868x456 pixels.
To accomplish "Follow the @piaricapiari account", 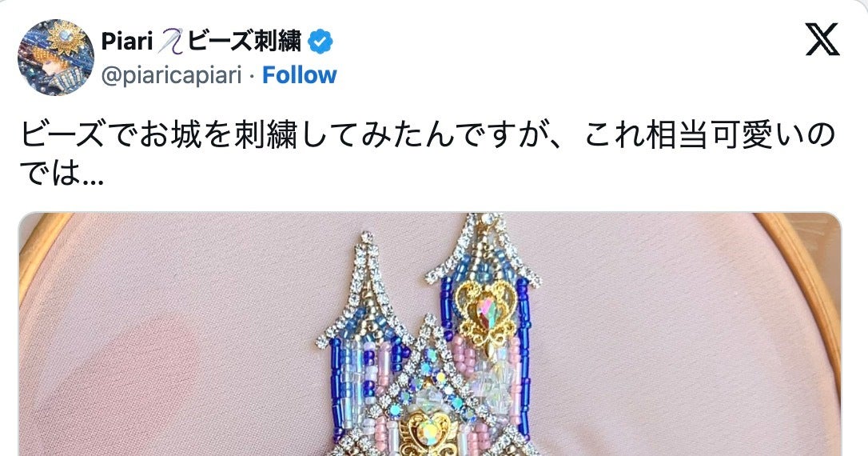I will pyautogui.click(x=299, y=75).
